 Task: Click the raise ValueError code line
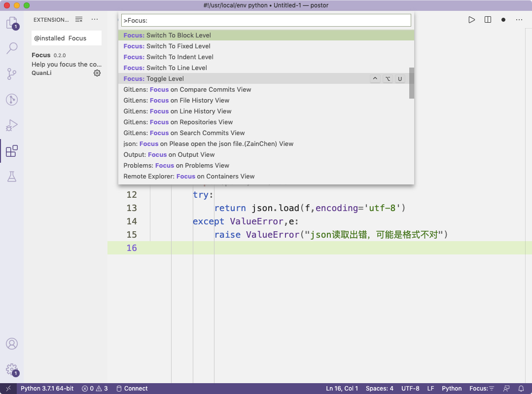click(x=331, y=235)
